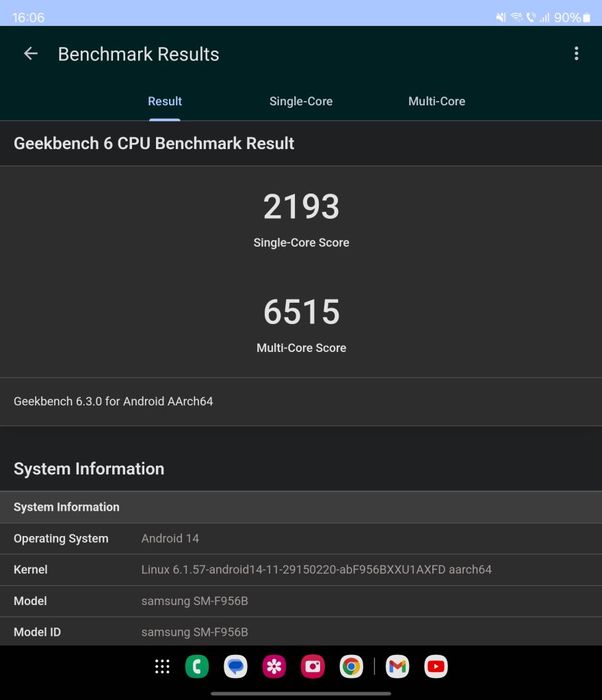Viewport: 602px width, 700px height.
Task: Open Chrome browser from dock
Action: (352, 667)
